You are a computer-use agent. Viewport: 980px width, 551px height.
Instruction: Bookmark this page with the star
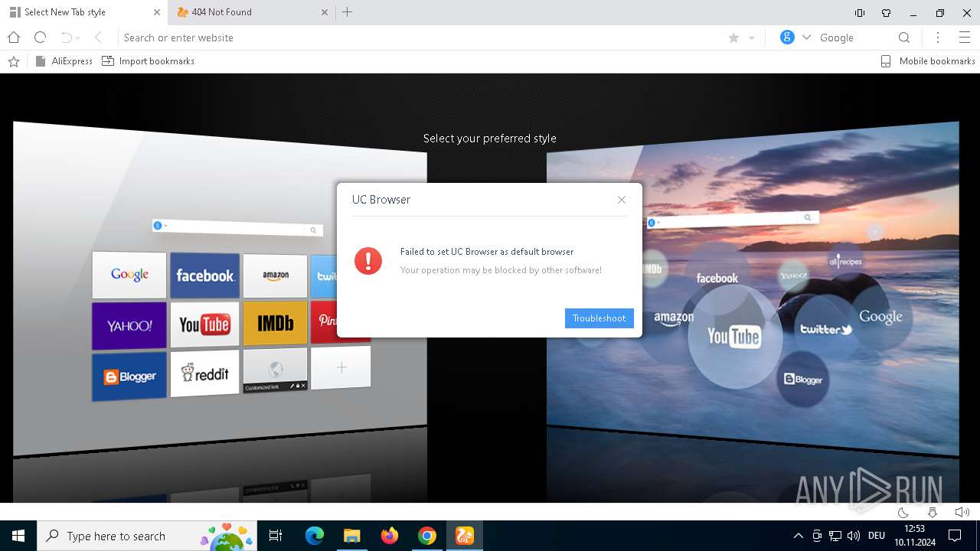(733, 37)
